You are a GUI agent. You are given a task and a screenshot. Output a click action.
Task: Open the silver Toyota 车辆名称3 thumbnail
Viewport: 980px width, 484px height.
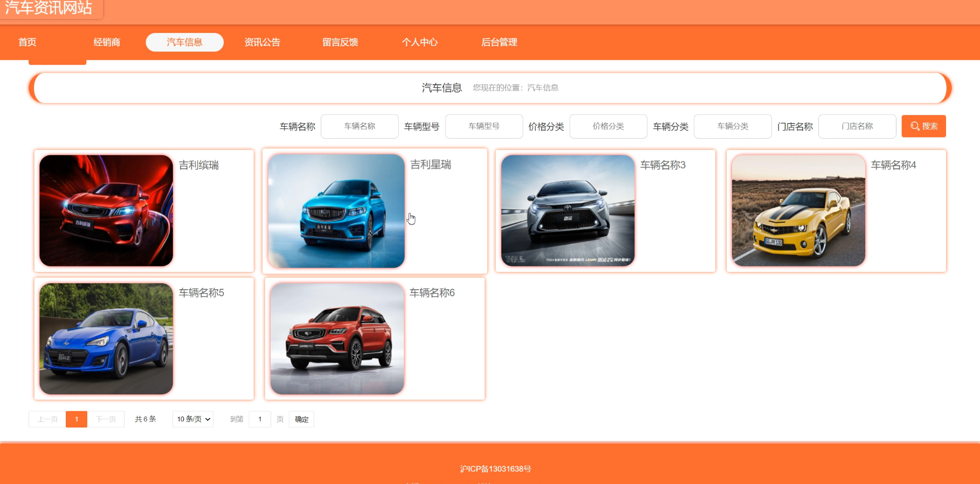[x=568, y=210]
